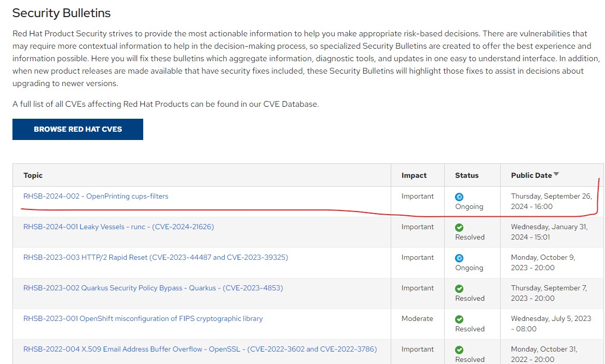
Task: Click the Resolved checkmark for X.509 OpenSSL bulletin
Action: coord(459,349)
